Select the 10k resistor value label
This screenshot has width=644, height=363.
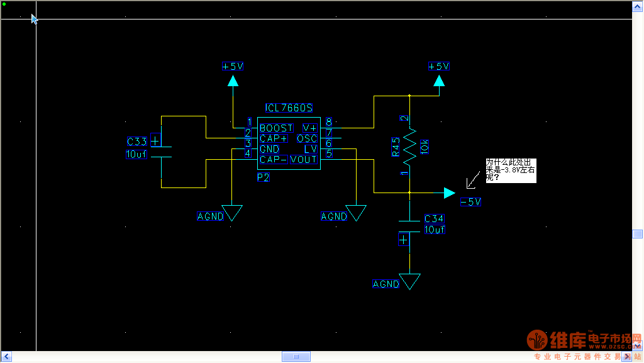[424, 147]
